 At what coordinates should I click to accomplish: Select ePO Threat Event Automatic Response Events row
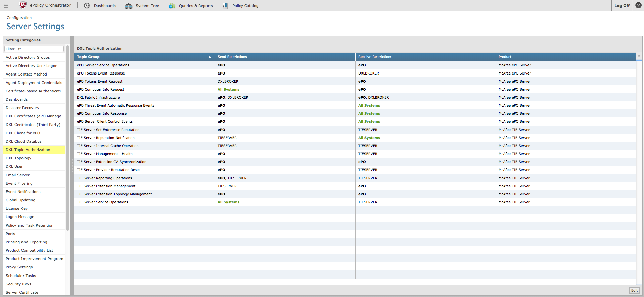[355, 105]
